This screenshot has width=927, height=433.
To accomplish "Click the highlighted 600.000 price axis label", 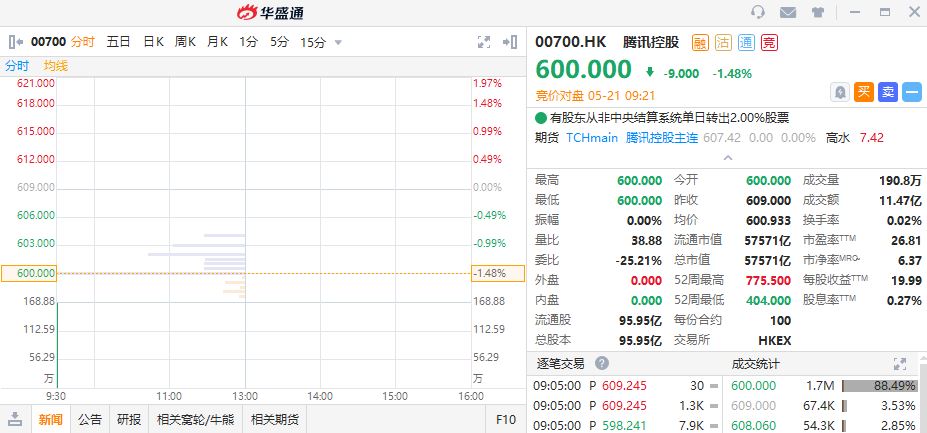I will point(29,273).
